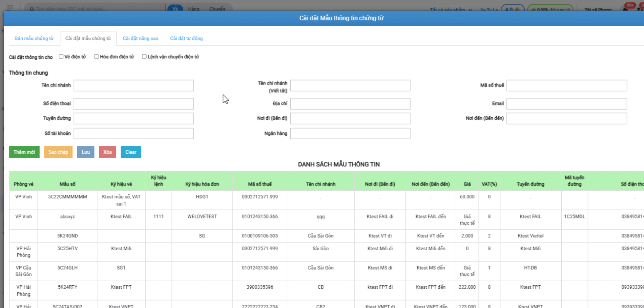The height and width of the screenshot is (308, 644).
Task: Save using the Lưu button
Action: (85, 152)
